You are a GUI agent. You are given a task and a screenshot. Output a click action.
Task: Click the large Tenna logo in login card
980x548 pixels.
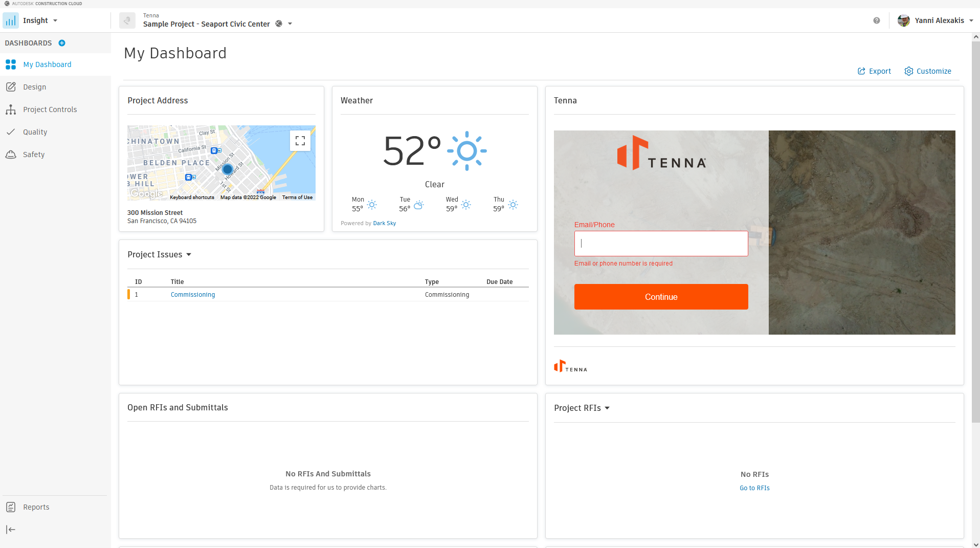(661, 152)
